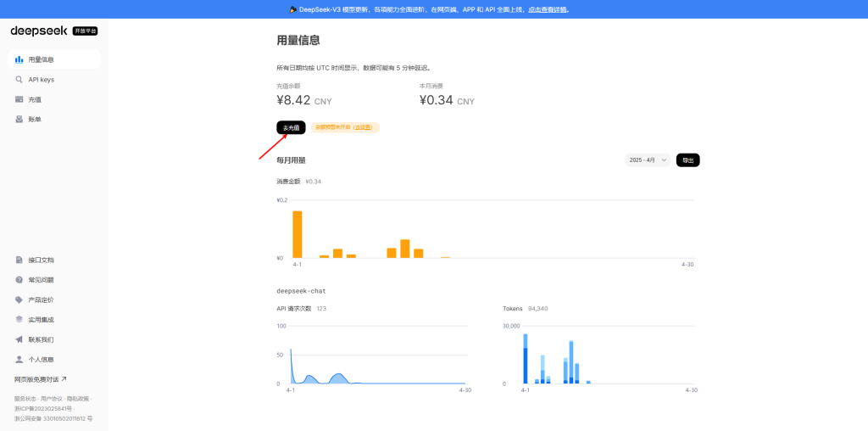
Task: Open the 浙ICP备2023025841号 link
Action: (44, 409)
